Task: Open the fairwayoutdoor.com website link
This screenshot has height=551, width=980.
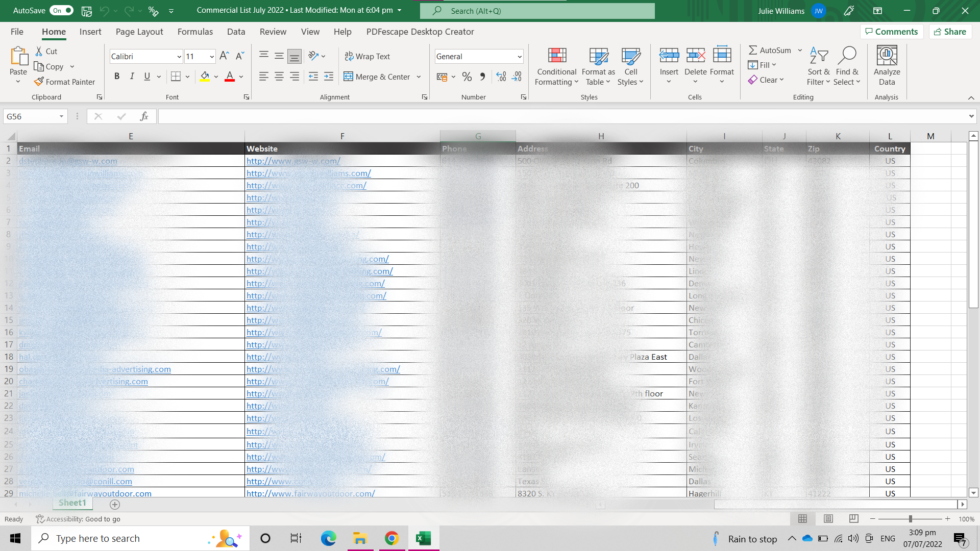Action: (310, 493)
